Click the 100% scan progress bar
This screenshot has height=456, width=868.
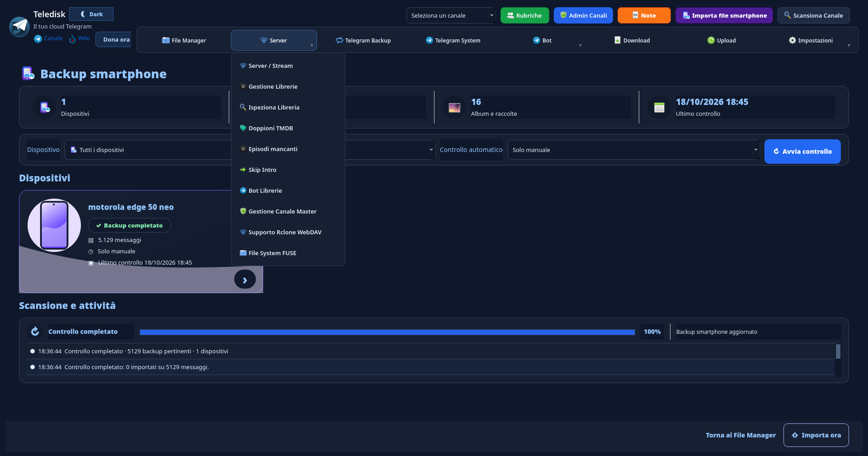point(387,332)
